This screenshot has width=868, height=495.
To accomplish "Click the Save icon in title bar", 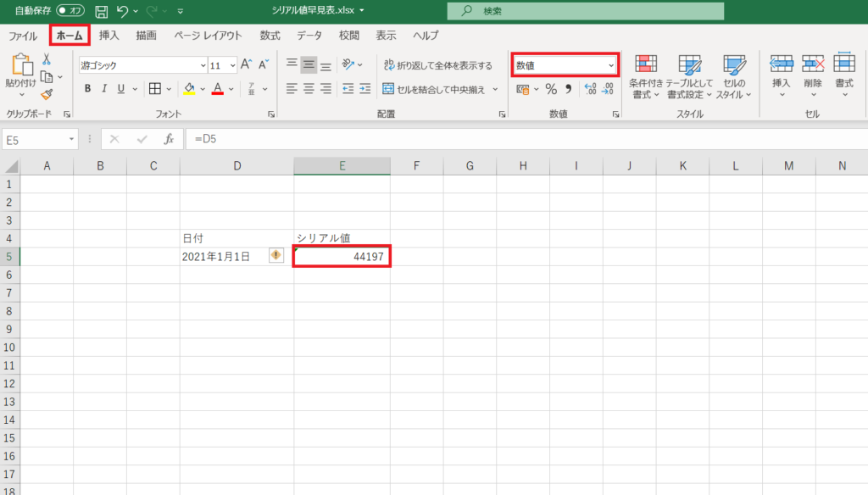I will pos(102,11).
